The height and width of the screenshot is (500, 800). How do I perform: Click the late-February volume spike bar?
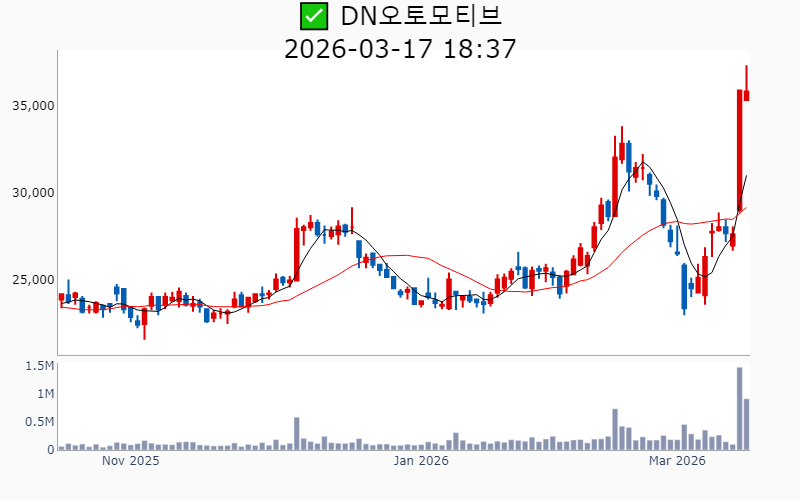click(615, 430)
